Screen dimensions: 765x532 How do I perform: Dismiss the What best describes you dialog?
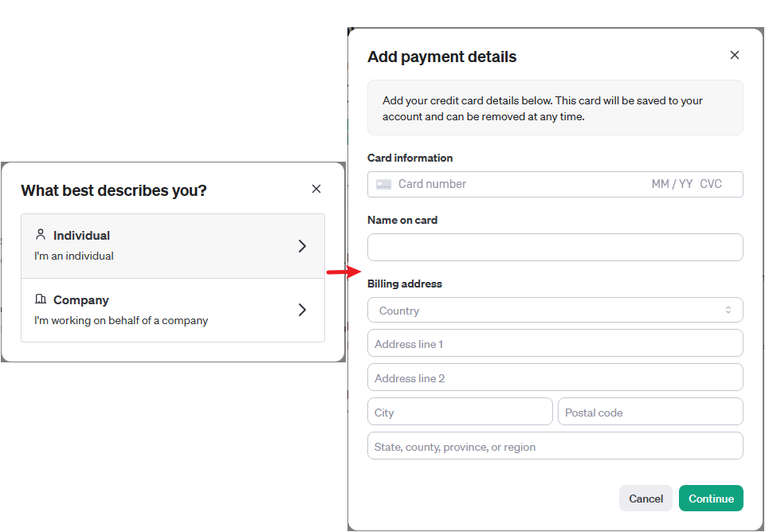pyautogui.click(x=316, y=189)
